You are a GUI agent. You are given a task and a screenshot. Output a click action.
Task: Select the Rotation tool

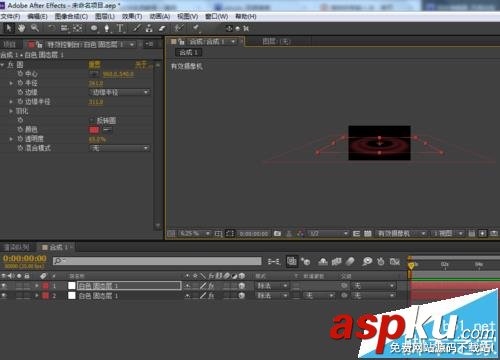[x=52, y=28]
